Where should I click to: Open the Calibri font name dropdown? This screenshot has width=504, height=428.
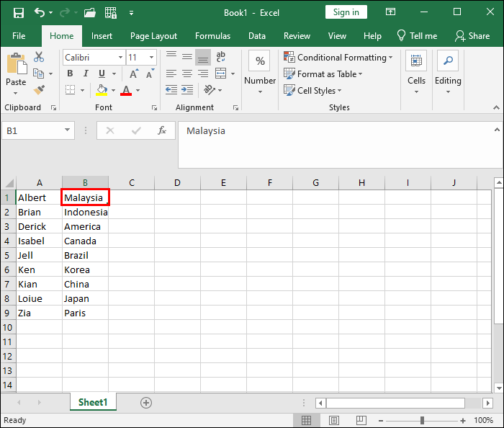120,57
